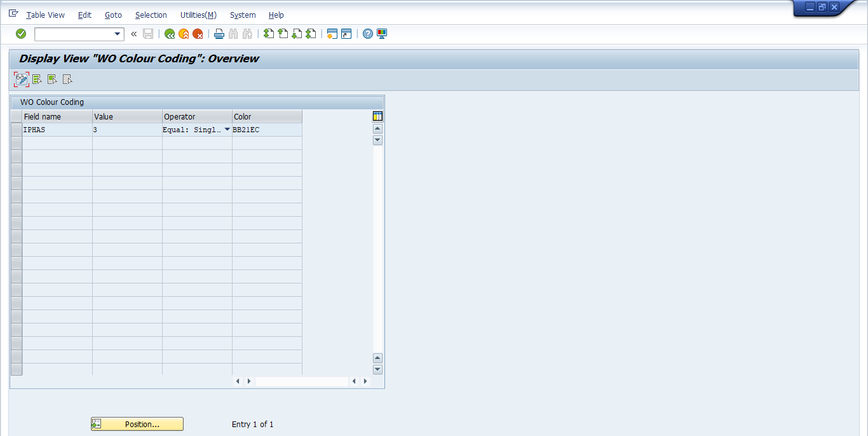Click the Position... button

pyautogui.click(x=137, y=423)
